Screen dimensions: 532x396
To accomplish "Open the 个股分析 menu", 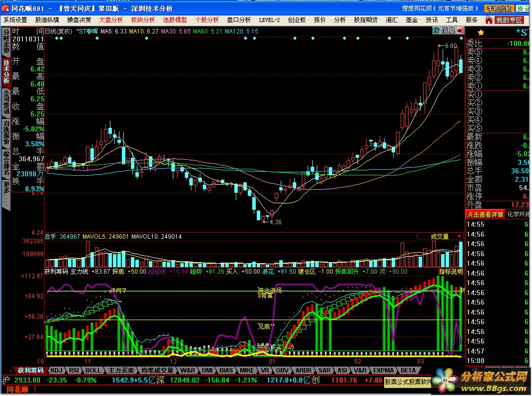I will tap(207, 20).
